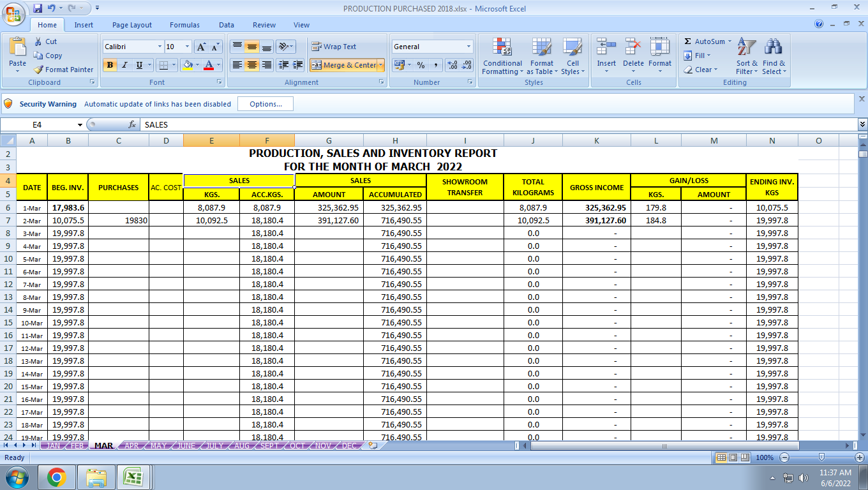Click the Insert Function fx icon

132,125
